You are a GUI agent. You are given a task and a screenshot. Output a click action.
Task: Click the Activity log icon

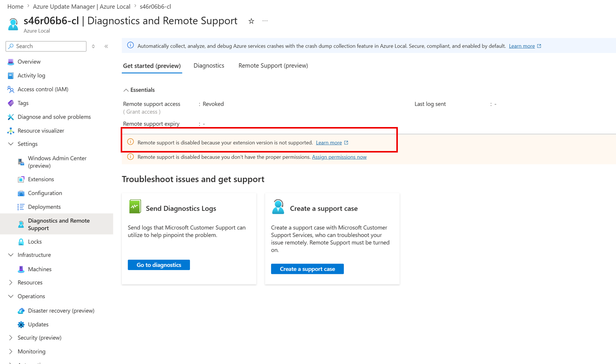11,76
